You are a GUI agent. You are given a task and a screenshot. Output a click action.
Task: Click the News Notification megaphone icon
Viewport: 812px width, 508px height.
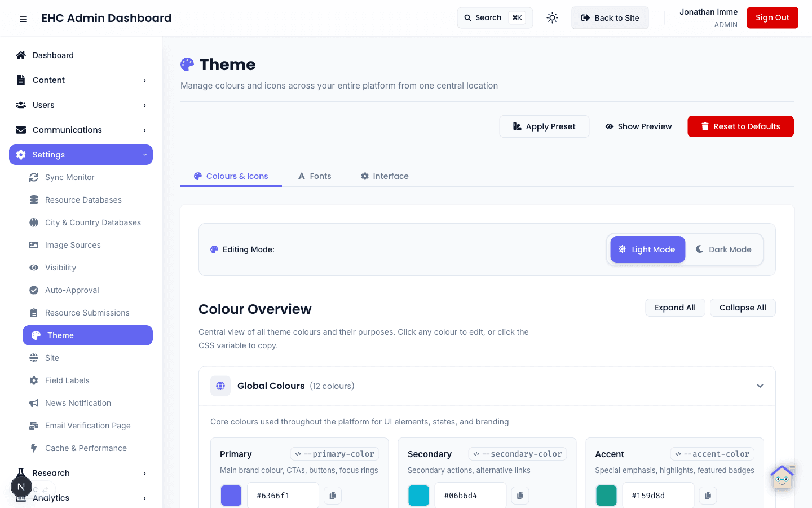pyautogui.click(x=34, y=402)
